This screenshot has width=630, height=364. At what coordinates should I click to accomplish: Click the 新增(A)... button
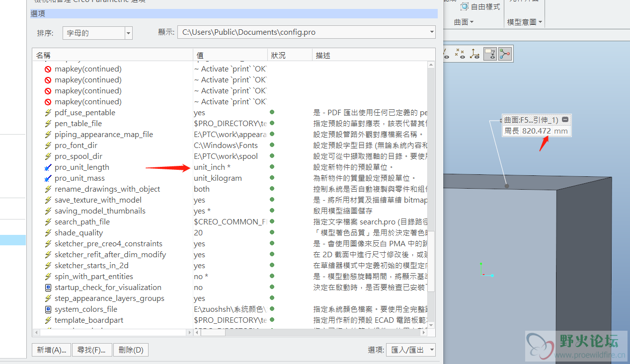[x=51, y=350]
